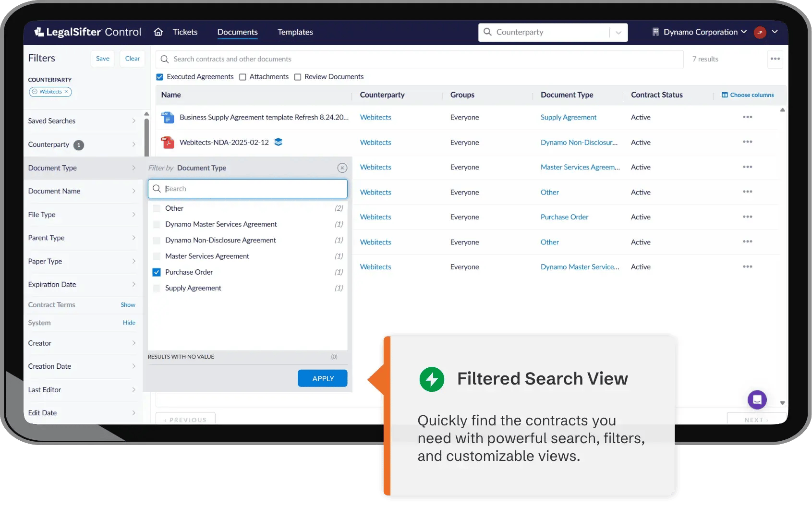Enable the Attachments checkbox
Image resolution: width=812 pixels, height=507 pixels.
243,77
